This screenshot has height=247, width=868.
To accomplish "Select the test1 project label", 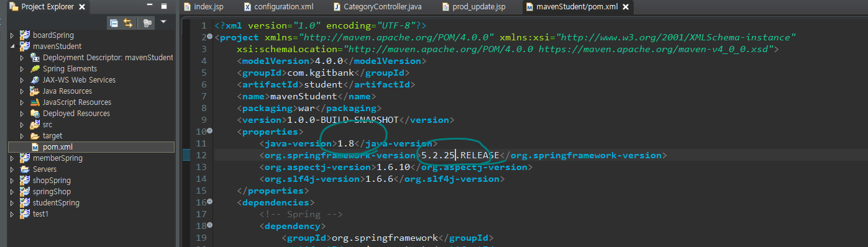I will [41, 214].
